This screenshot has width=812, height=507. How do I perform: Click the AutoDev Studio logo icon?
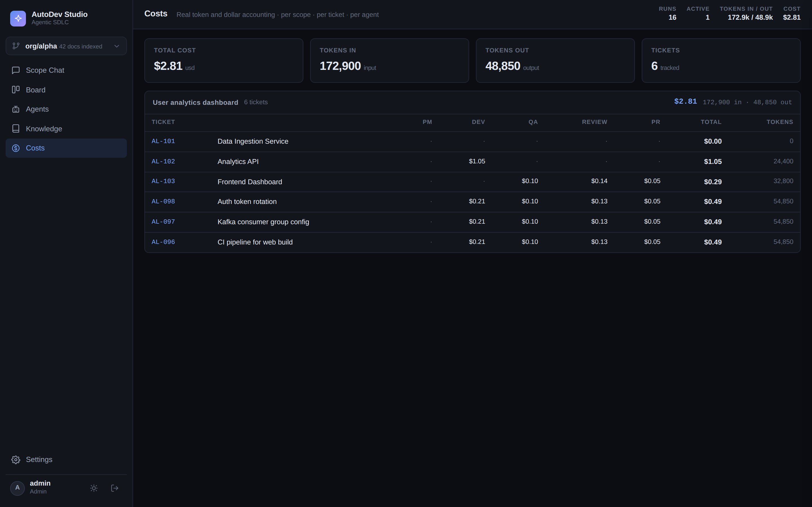click(x=18, y=18)
